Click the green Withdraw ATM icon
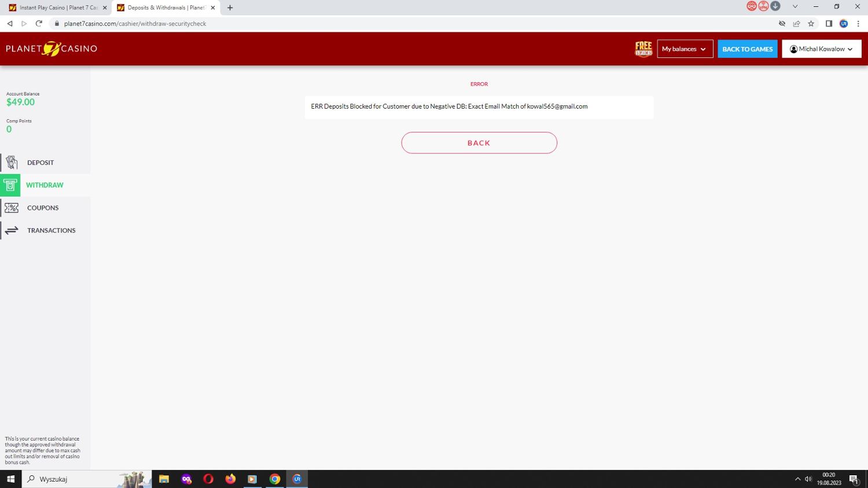The image size is (868, 488). coord(10,185)
